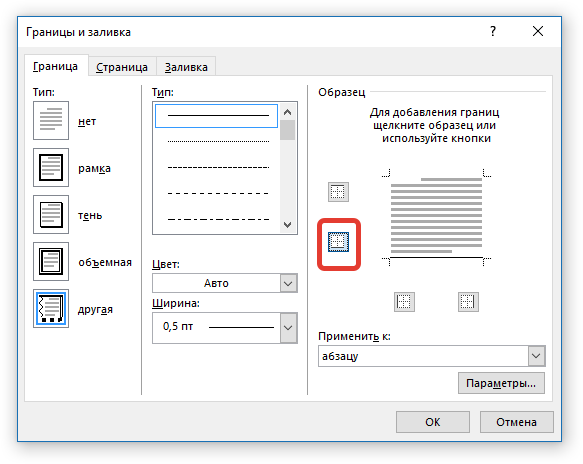Viewport: 583px width, 464px height.
Task: Toggle the highlighted bottom border button
Action: pos(338,242)
